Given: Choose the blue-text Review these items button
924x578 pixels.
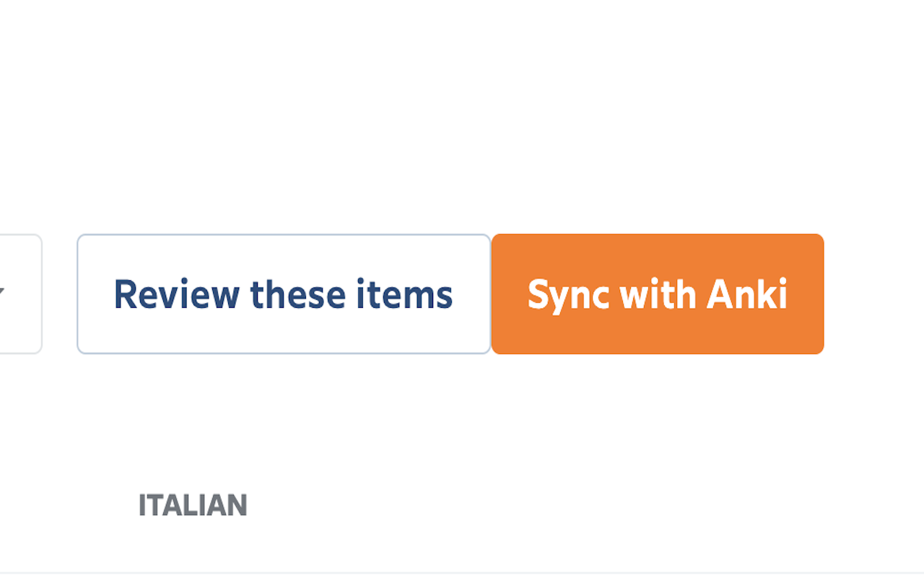Looking at the screenshot, I should pos(284,294).
